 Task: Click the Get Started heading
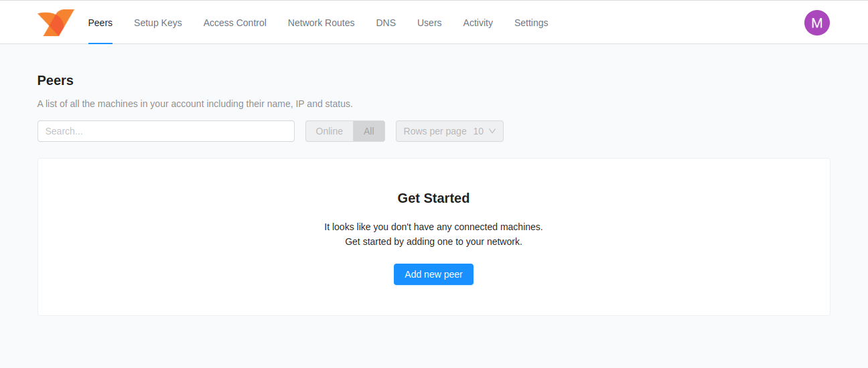tap(433, 198)
